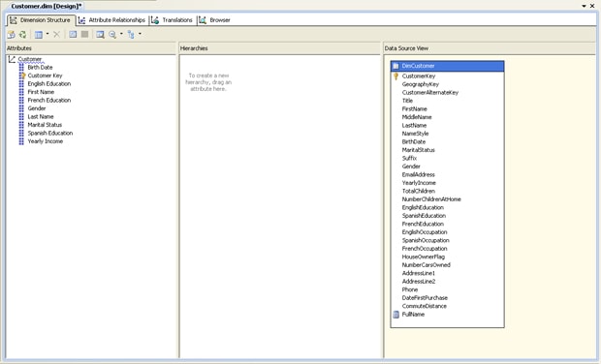Open the Attribute Relationships tab
Viewport: 601px width, 364px height.
pos(111,20)
